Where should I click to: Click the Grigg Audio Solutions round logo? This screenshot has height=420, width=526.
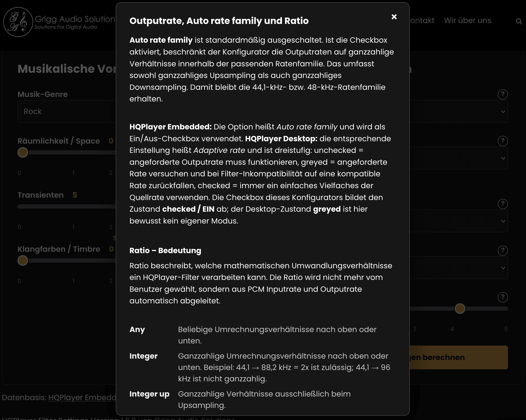[x=18, y=22]
